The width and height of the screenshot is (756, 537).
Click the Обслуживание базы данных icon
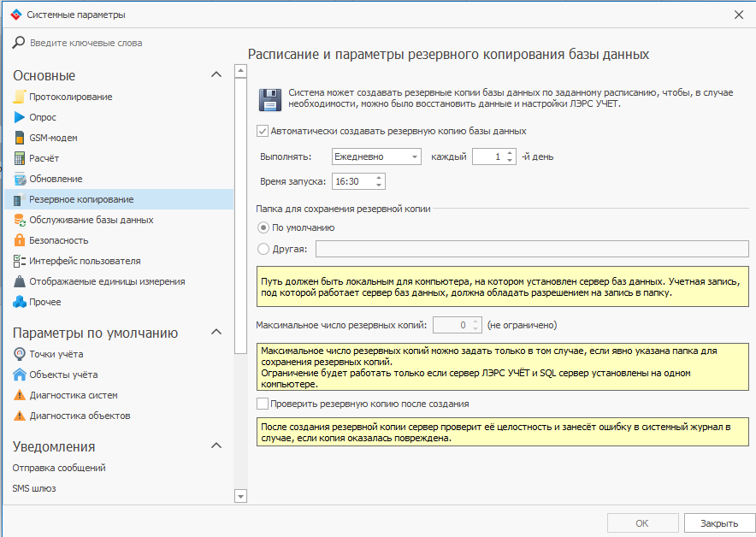[x=20, y=220]
